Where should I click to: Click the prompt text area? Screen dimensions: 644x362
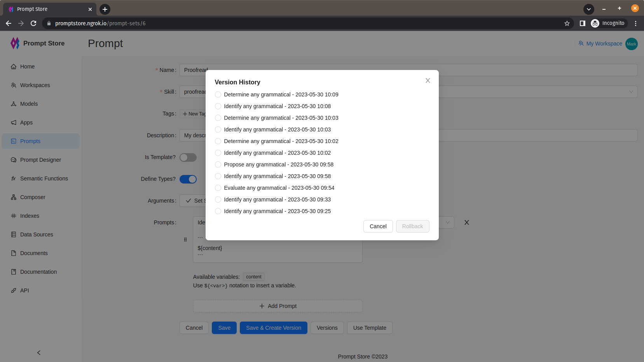coord(278,240)
